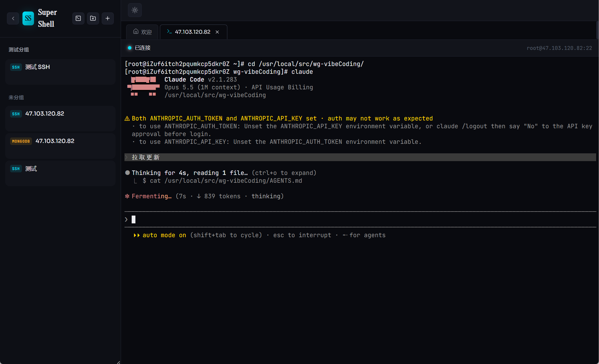This screenshot has height=364, width=599.
Task: Open the 测试 SSH connection
Action: [60, 71]
